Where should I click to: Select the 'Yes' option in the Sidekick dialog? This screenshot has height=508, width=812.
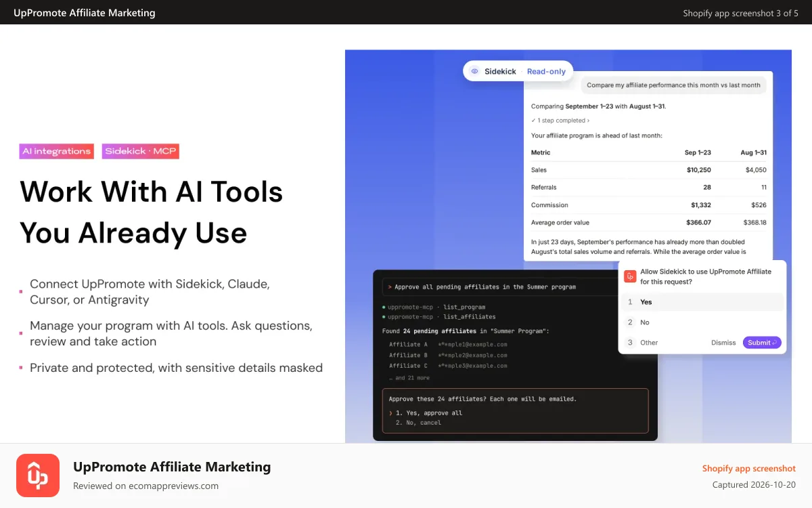point(702,302)
